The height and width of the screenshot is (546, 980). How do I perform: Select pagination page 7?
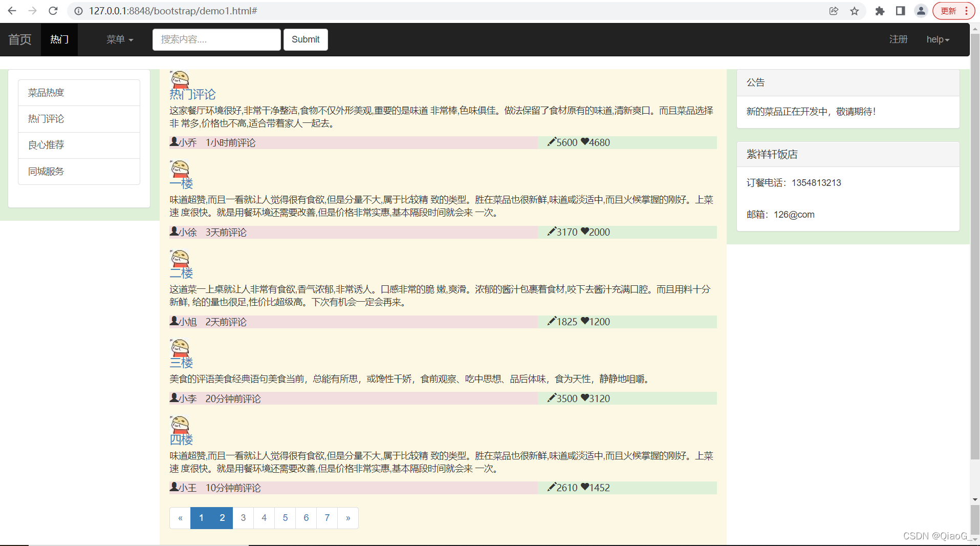coord(327,518)
